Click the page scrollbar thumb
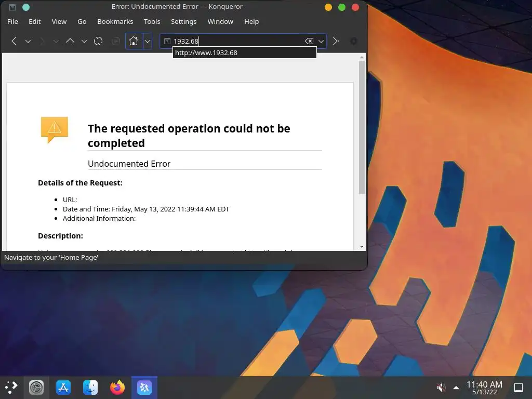 pos(362,127)
